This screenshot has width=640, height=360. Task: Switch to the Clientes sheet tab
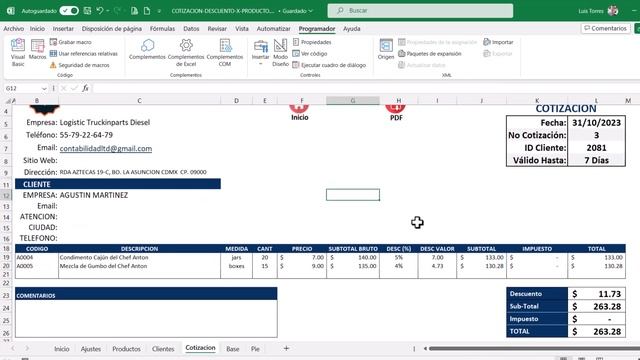coord(163,349)
